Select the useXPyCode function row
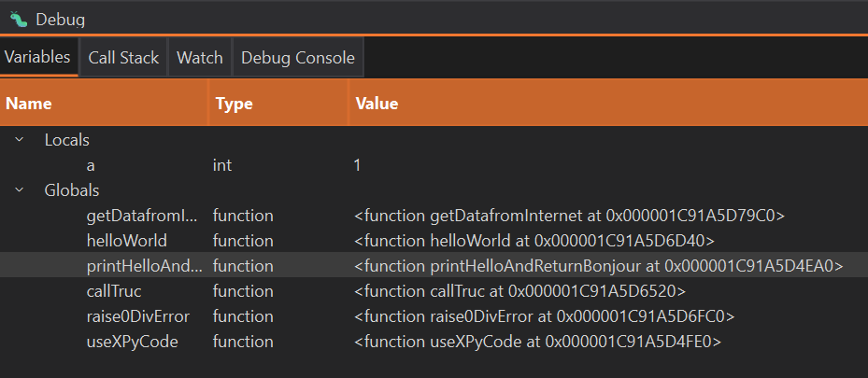868x378 pixels. (132, 342)
